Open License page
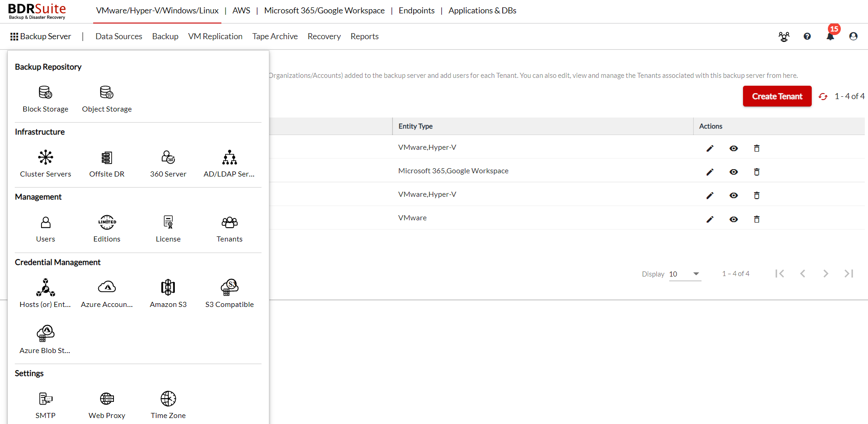This screenshot has width=868, height=424. tap(168, 229)
